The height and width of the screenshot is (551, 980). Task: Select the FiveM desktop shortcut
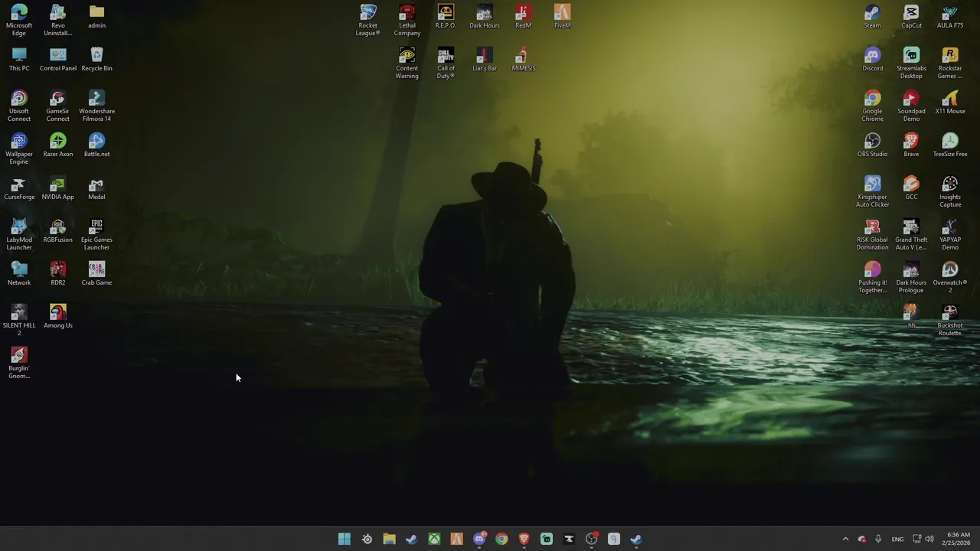pos(562,16)
